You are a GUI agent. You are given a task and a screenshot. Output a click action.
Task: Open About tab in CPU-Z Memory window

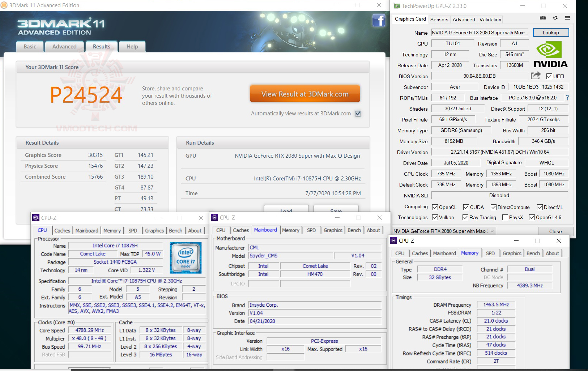(x=552, y=253)
